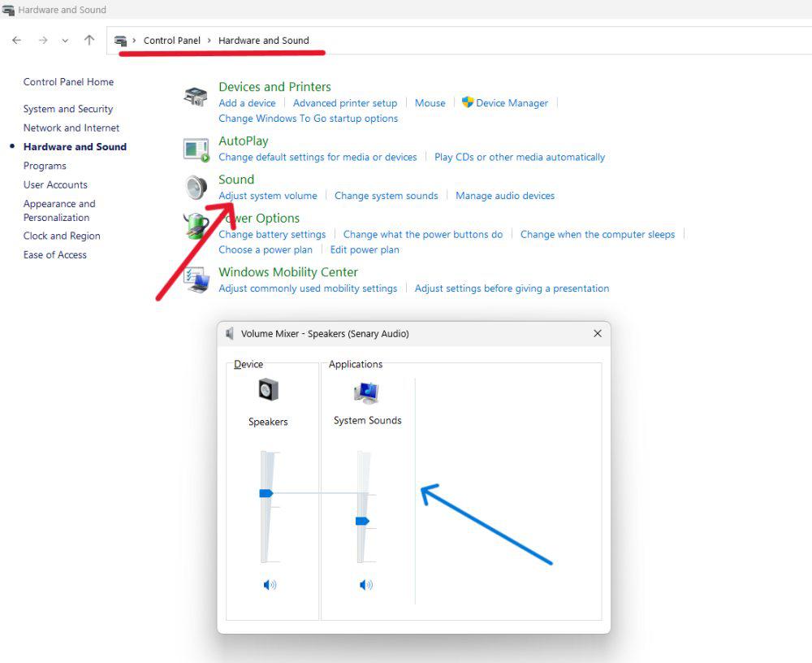The height and width of the screenshot is (663, 812).
Task: Click the AutoPlay category icon
Action: (197, 149)
